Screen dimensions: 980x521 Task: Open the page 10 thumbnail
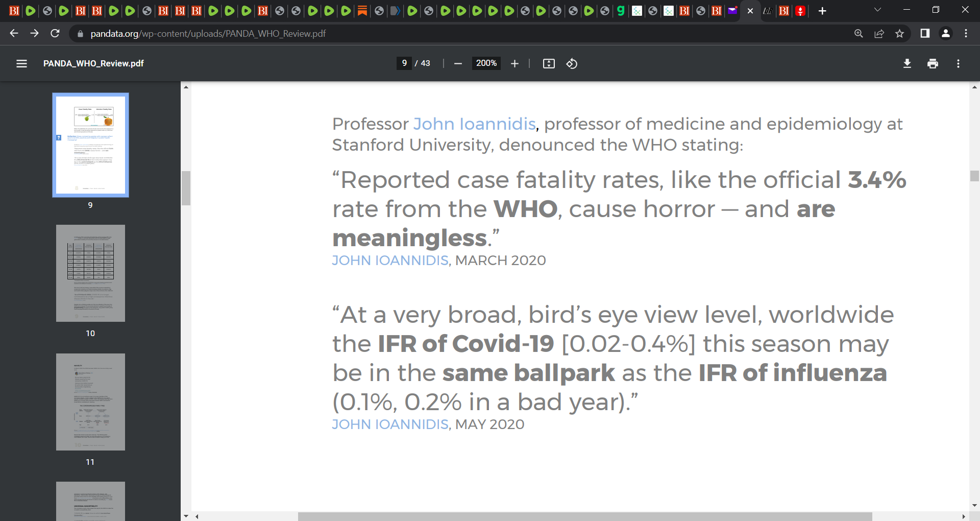coord(90,273)
